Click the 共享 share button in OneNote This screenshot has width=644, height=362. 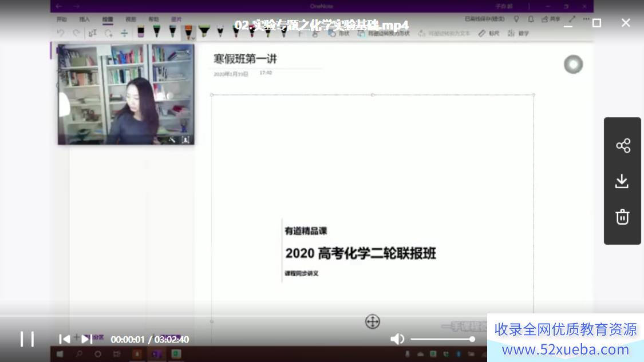[x=551, y=19]
